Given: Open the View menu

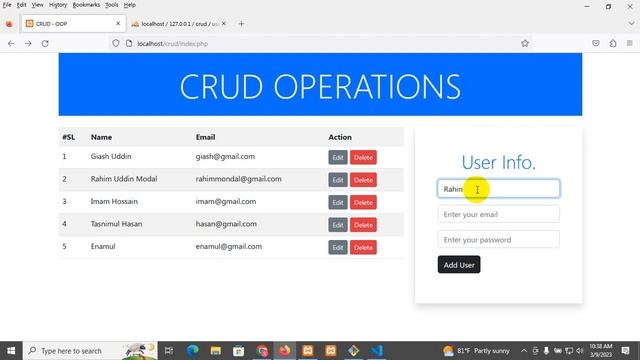Looking at the screenshot, I should [37, 5].
